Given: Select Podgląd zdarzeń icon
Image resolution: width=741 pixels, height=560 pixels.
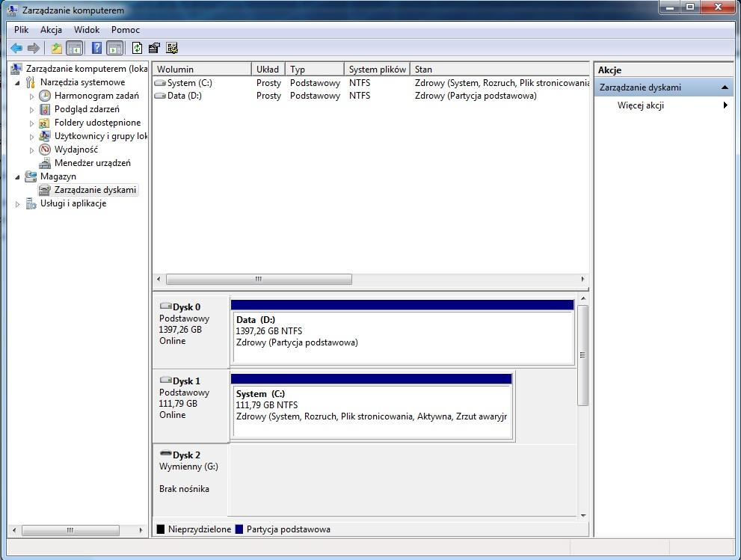Looking at the screenshot, I should (45, 109).
